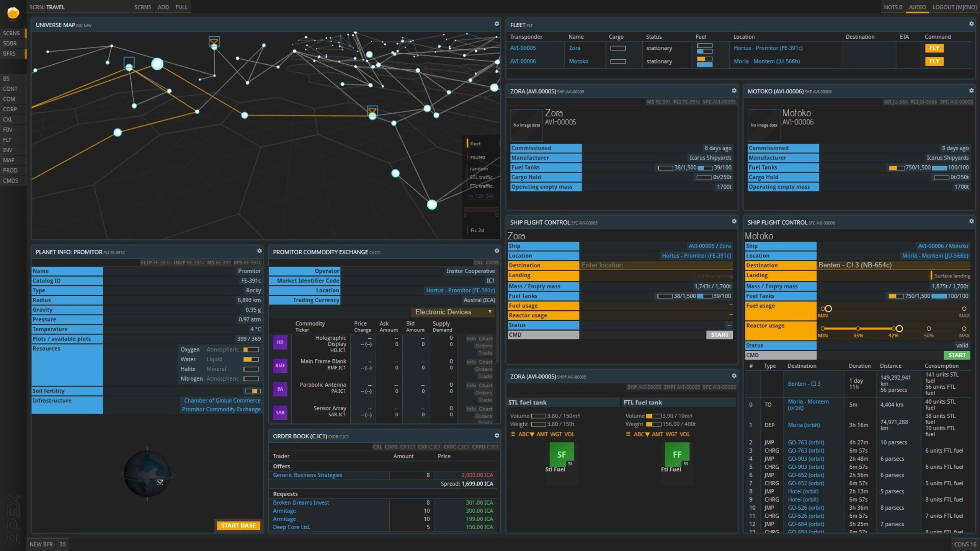Toggle list view icon in STL fuel tank
This screenshot has width=980, height=551.
(512, 434)
